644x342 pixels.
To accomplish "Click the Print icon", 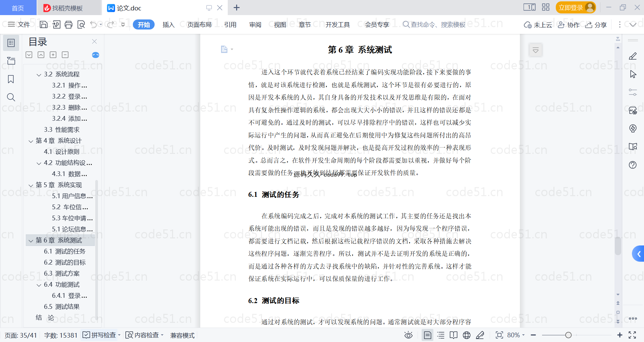I will tap(69, 24).
